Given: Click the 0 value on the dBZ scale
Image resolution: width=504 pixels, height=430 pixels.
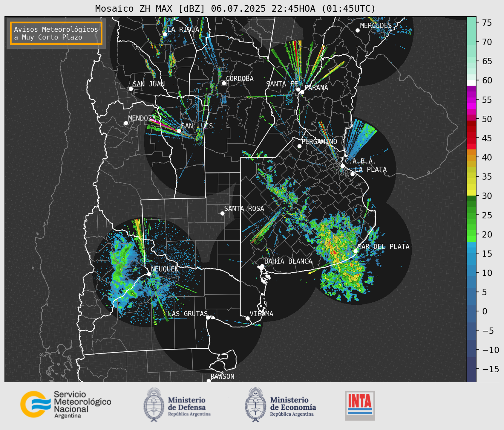Looking at the screenshot, I should pyautogui.click(x=485, y=311).
